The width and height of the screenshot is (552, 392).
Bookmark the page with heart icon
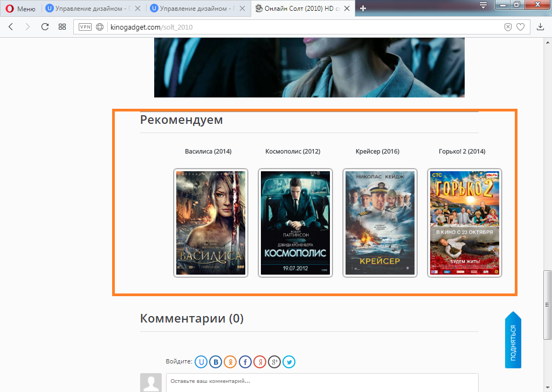coord(520,27)
